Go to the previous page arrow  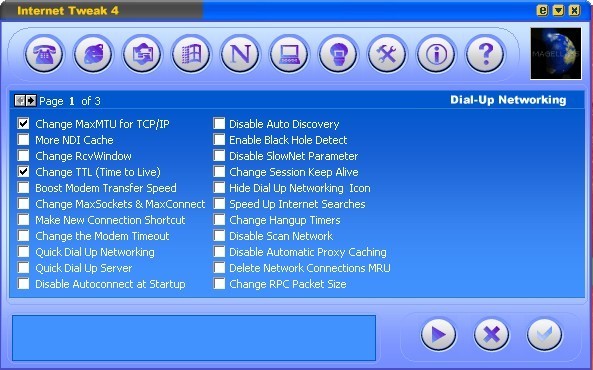click(x=20, y=101)
